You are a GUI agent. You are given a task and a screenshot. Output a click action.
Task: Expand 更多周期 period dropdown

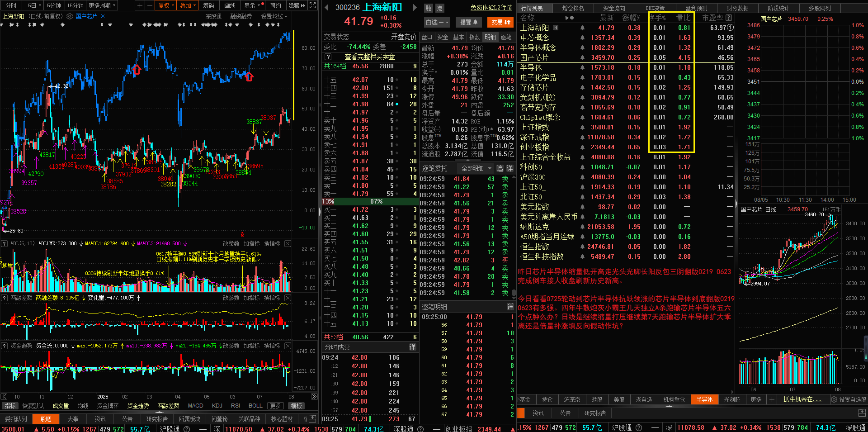click(102, 5)
